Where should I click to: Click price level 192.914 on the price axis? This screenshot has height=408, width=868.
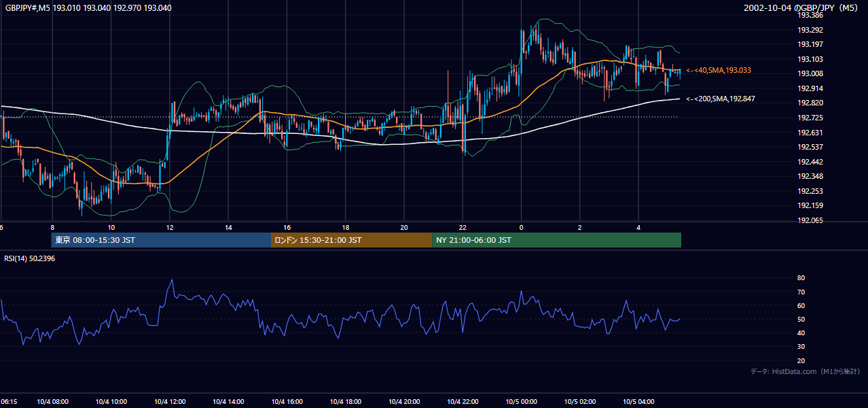click(x=810, y=88)
